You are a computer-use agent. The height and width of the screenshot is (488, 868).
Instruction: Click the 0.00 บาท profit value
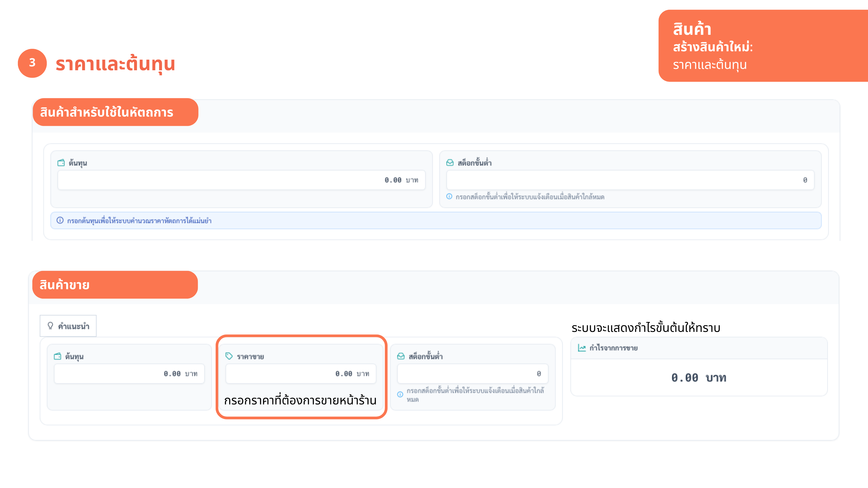point(699,378)
